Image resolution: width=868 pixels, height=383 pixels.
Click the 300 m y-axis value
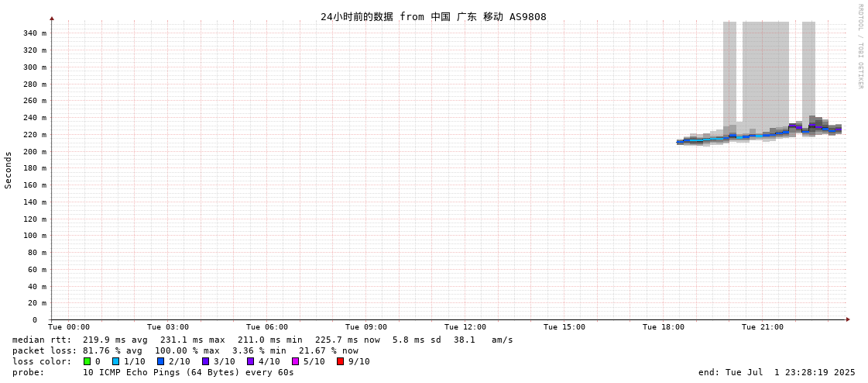35,67
